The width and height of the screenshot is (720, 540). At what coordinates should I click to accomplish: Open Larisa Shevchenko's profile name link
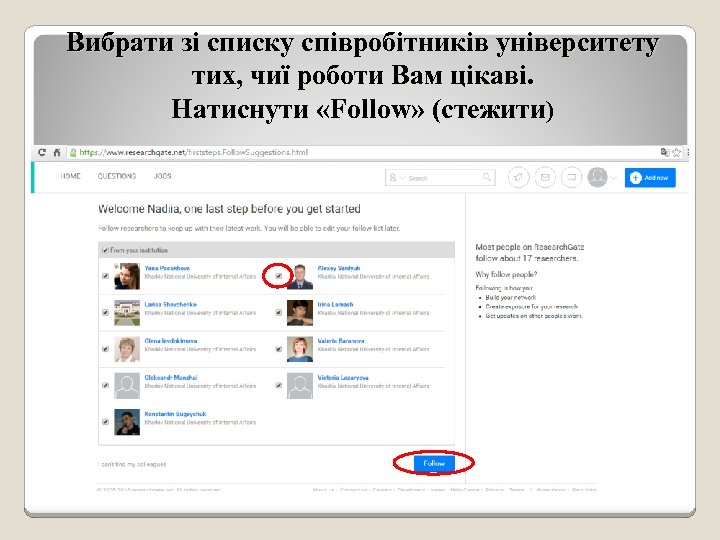point(170,304)
